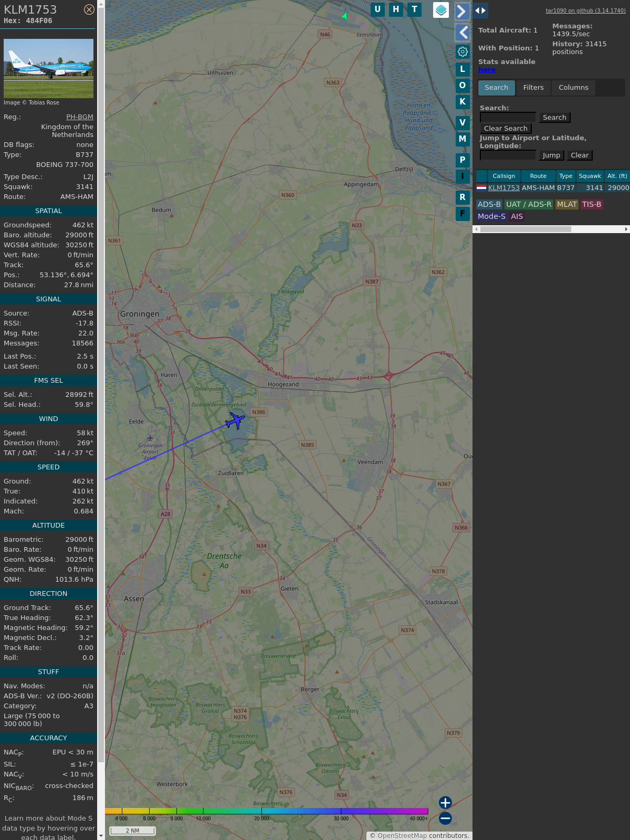630x840 pixels.
Task: Click the Search submit button
Action: [x=554, y=118]
